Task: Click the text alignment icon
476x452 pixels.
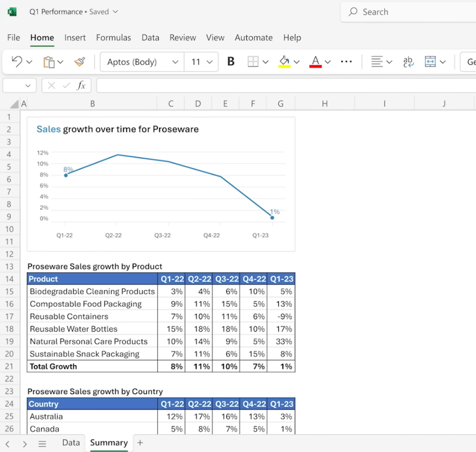Action: (377, 62)
